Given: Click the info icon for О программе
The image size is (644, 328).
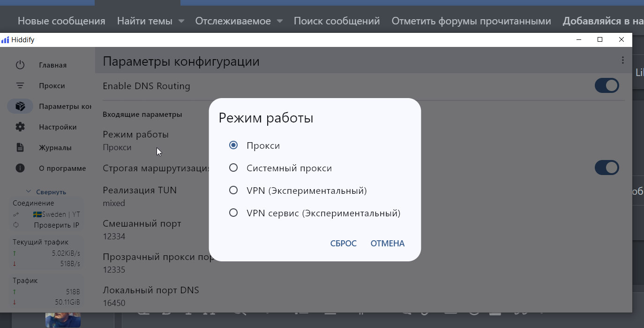Looking at the screenshot, I should pyautogui.click(x=20, y=168).
